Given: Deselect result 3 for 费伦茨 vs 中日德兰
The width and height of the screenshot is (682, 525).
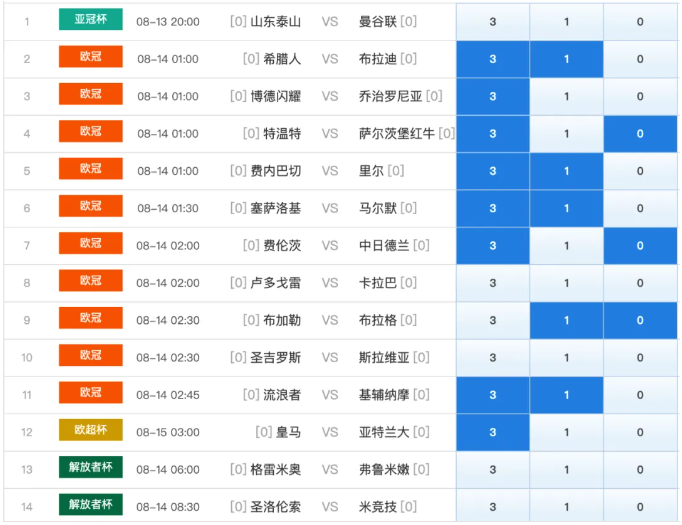Looking at the screenshot, I should (493, 246).
